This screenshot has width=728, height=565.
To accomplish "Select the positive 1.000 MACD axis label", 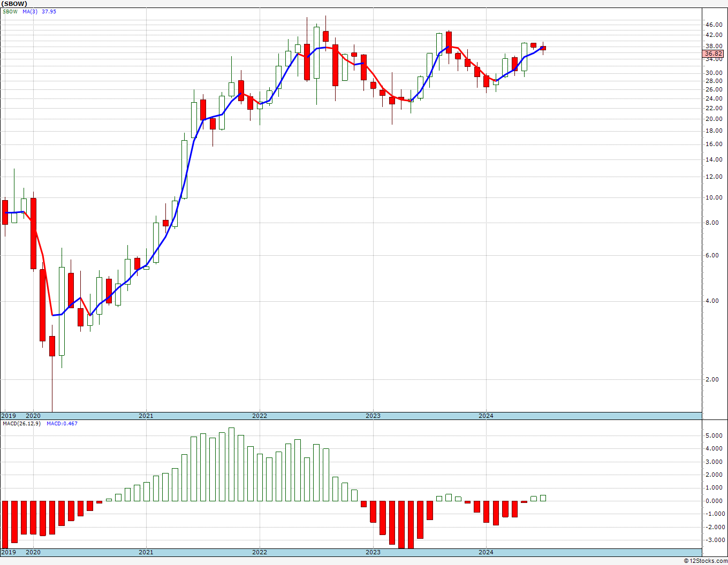I will (x=715, y=487).
